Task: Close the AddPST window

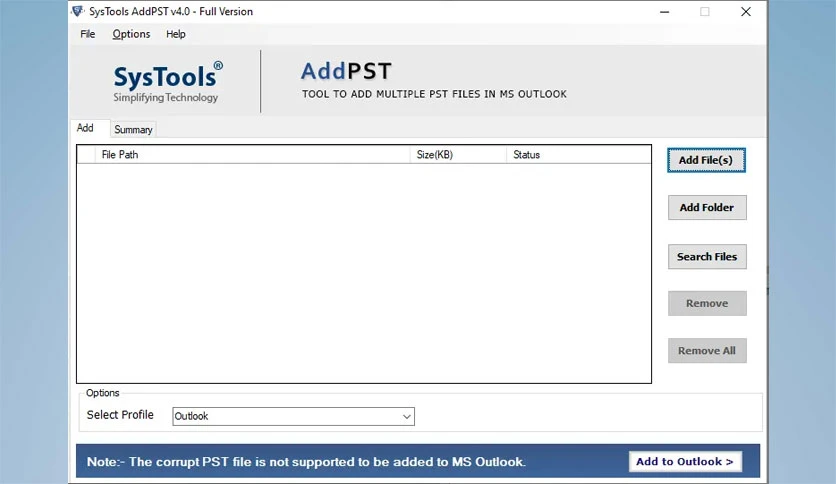Action: (746, 12)
